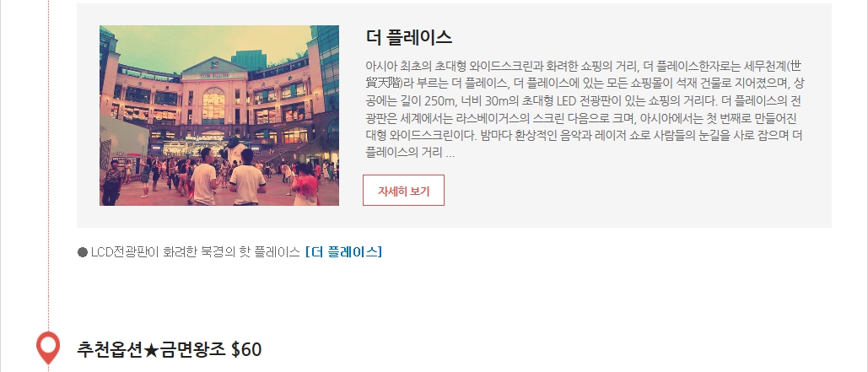Click the ellipsis ending the description
The image size is (868, 372).
click(x=450, y=154)
